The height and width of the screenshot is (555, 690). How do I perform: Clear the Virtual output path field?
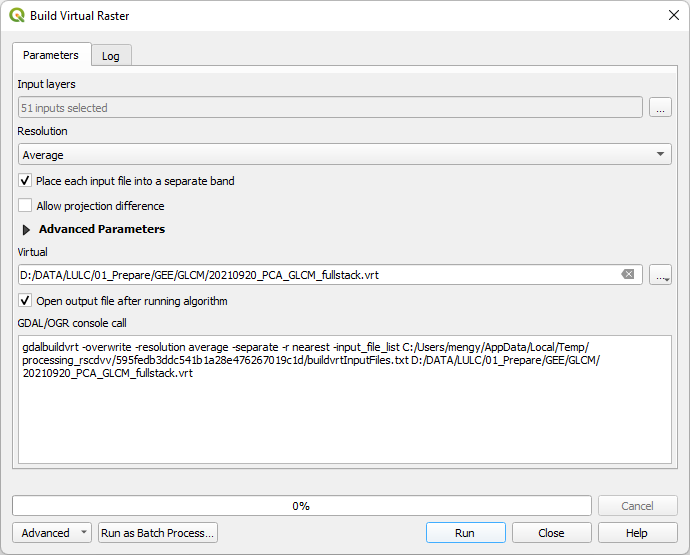point(628,275)
